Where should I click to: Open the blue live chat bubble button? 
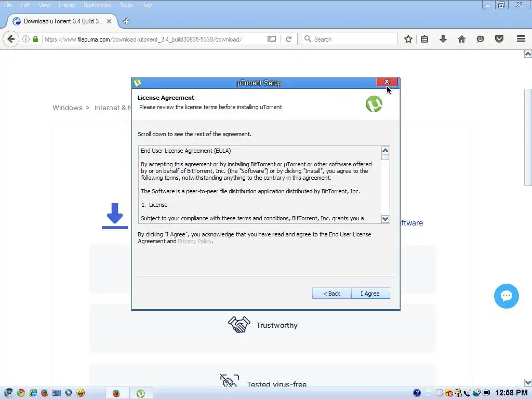click(x=506, y=296)
